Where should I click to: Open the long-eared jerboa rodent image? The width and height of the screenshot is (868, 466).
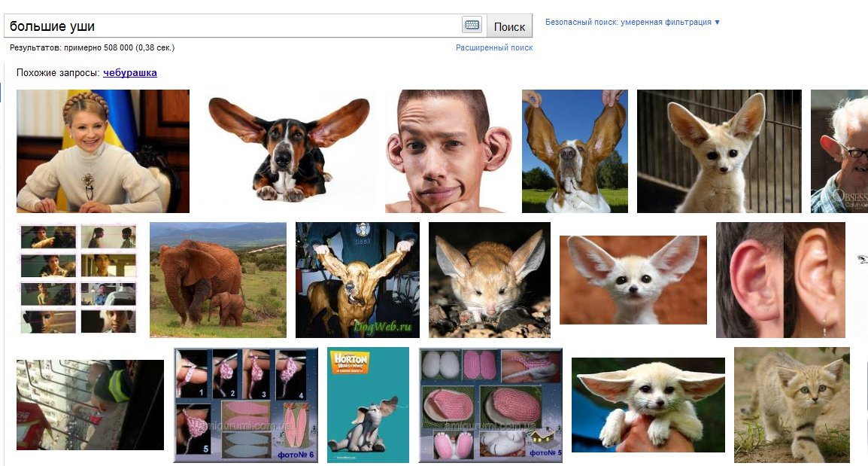[489, 279]
